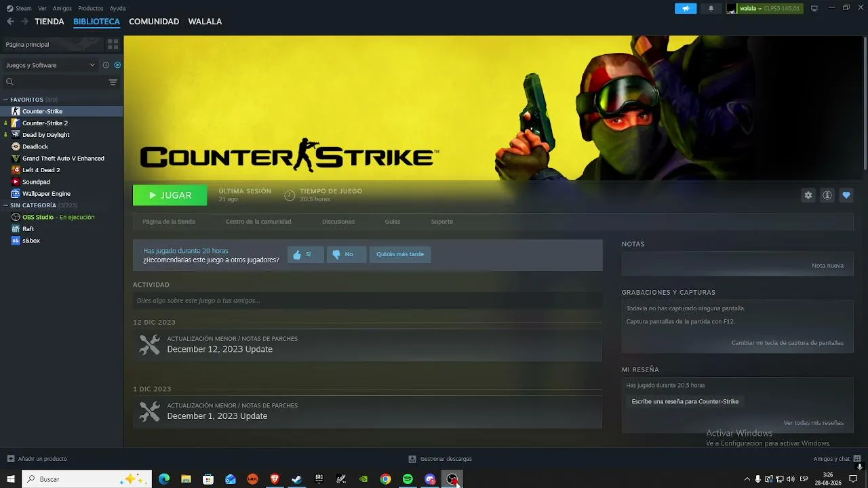Click the Steam taskbar icon
Image resolution: width=868 pixels, height=488 pixels.
(x=296, y=479)
